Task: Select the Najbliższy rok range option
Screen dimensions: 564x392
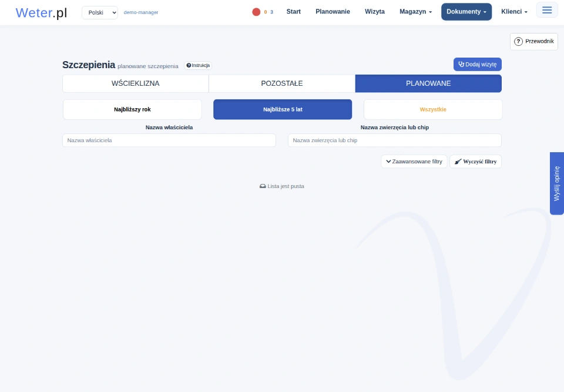Action: click(132, 109)
